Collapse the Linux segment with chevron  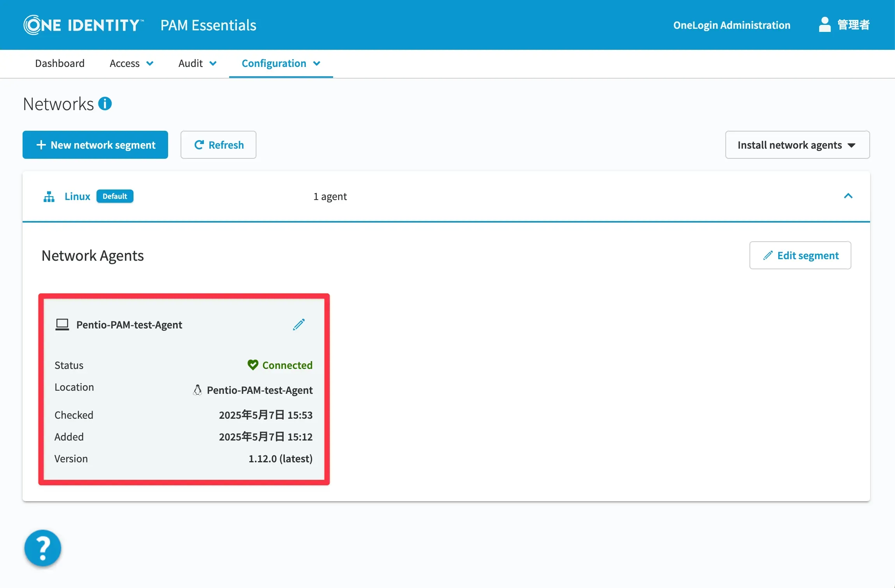848,196
